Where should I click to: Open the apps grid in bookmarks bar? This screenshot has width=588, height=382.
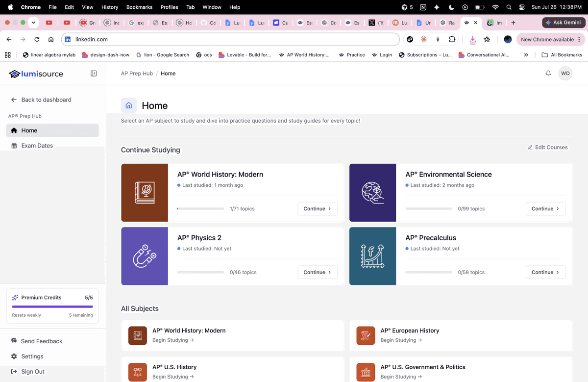tap(7, 55)
